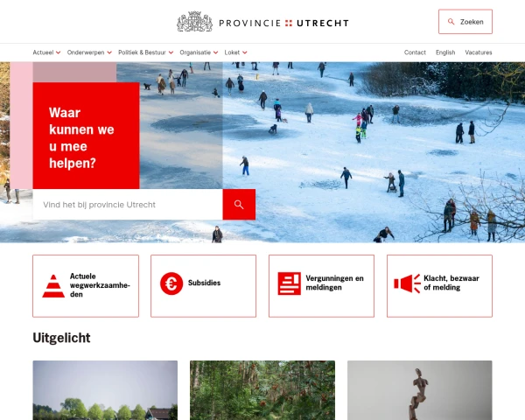Click the magnifier icon in Zoeken button
The image size is (525, 420).
click(x=451, y=22)
